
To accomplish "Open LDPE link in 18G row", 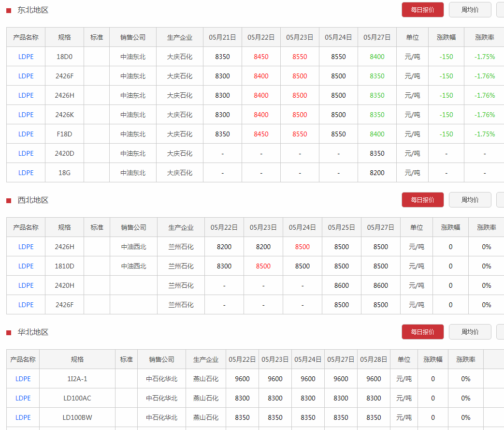I will [26, 173].
